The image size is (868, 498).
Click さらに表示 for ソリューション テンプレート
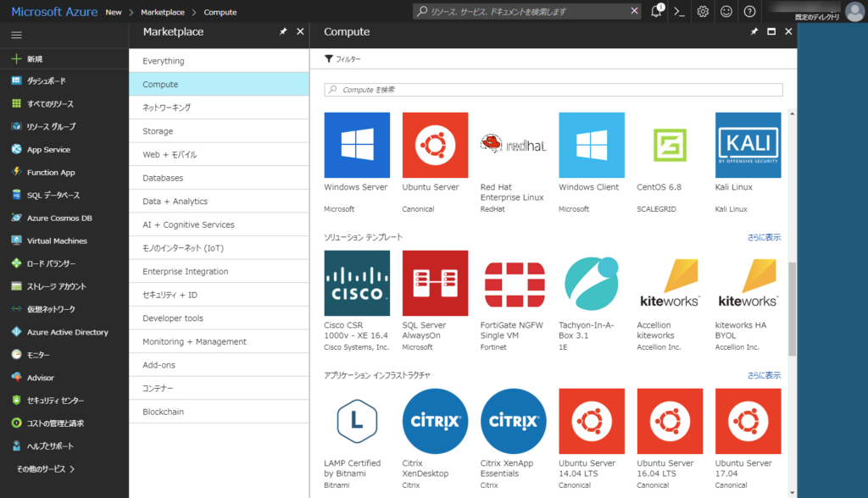point(764,237)
